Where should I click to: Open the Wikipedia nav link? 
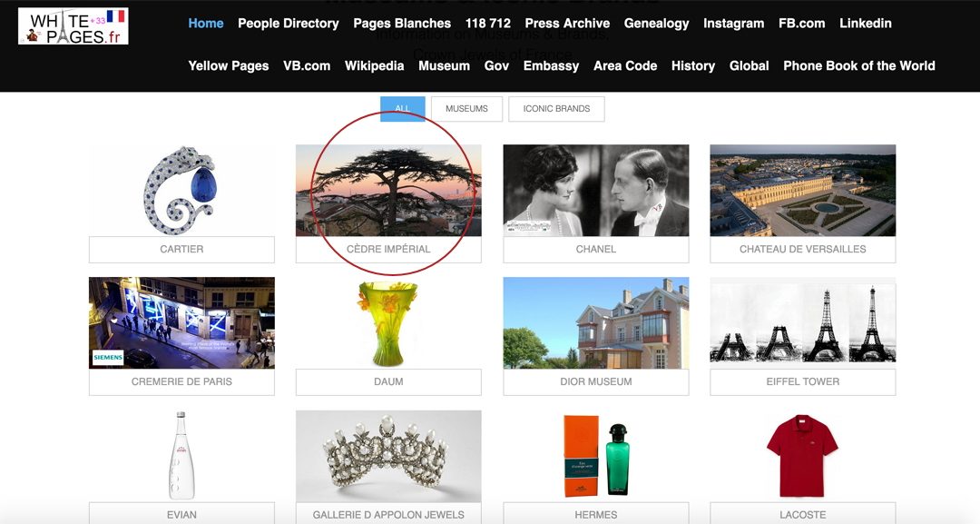[x=374, y=65]
